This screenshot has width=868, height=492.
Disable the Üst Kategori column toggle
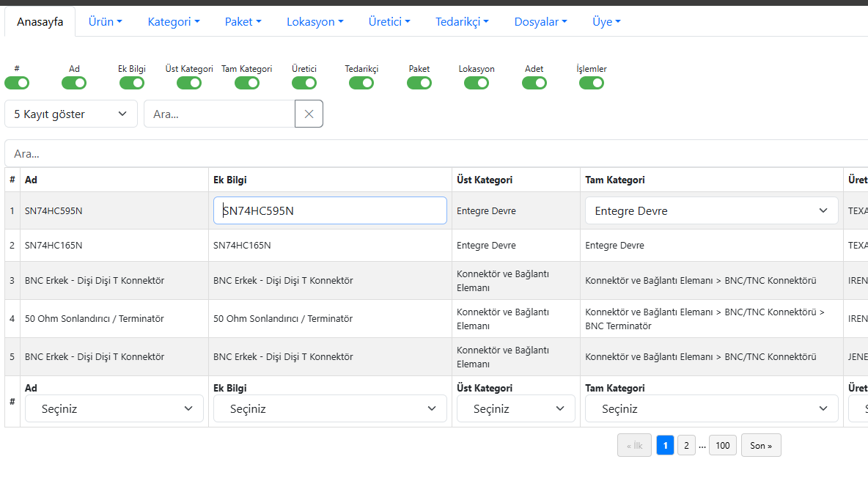189,83
